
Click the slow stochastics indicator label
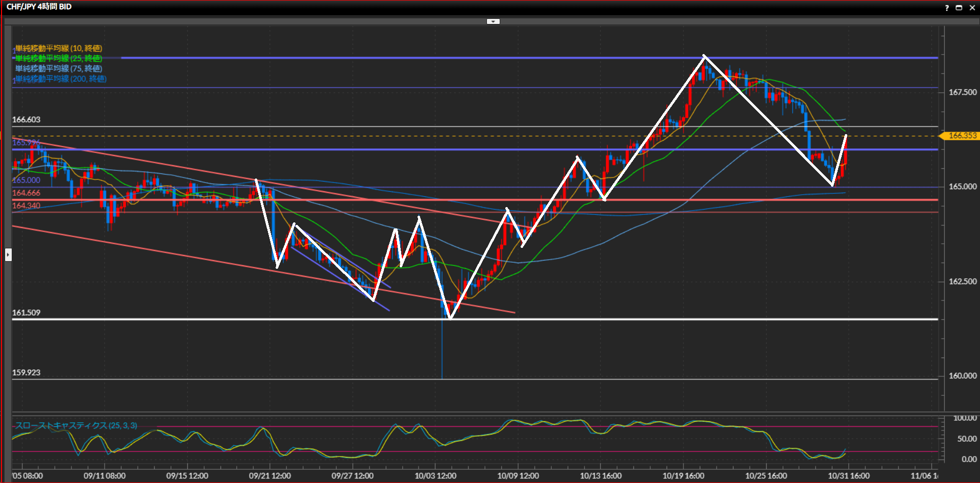pyautogui.click(x=76, y=425)
